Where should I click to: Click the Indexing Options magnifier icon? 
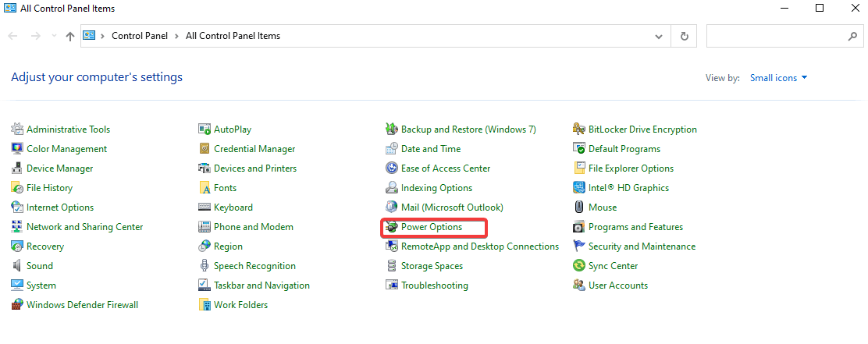[x=392, y=188]
